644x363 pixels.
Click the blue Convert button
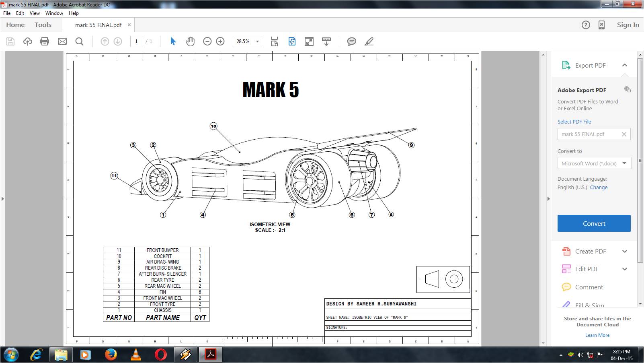594,223
